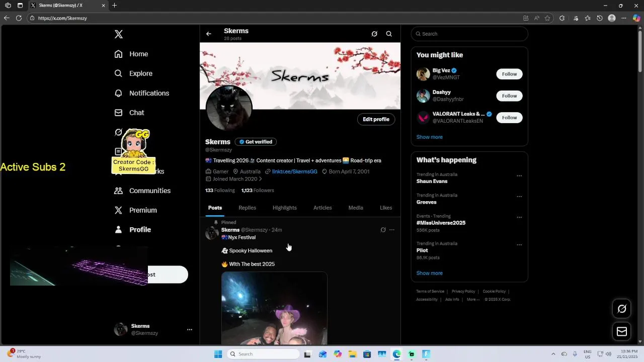Click the back arrow beside Skerms header
644x362 pixels.
[209, 34]
